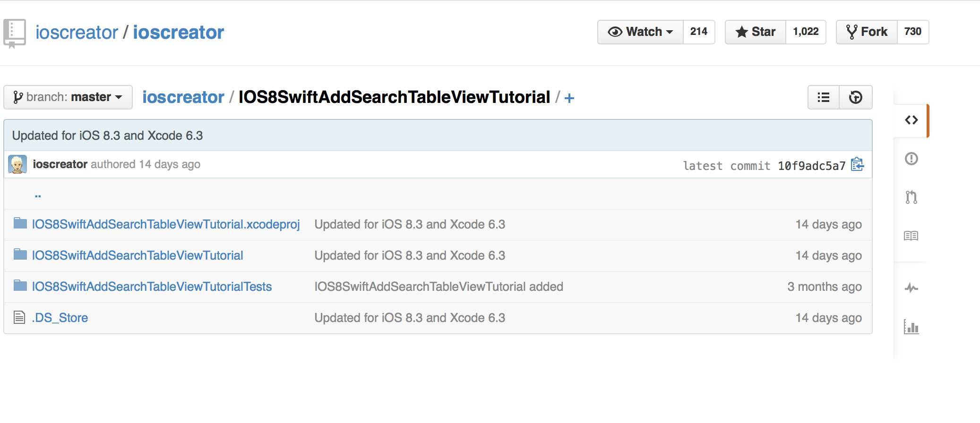This screenshot has width=980, height=423.
Task: View the 1,022 stargazers count
Action: [806, 32]
